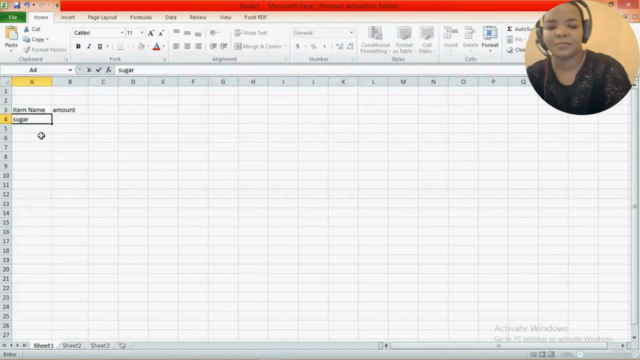Click the Insert Function fx button

point(109,70)
